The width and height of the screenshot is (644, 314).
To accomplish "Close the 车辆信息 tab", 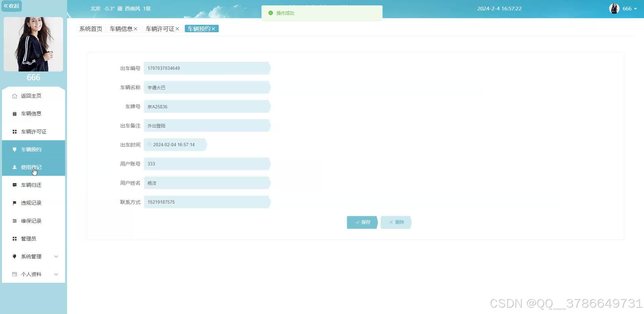I will click(x=136, y=29).
